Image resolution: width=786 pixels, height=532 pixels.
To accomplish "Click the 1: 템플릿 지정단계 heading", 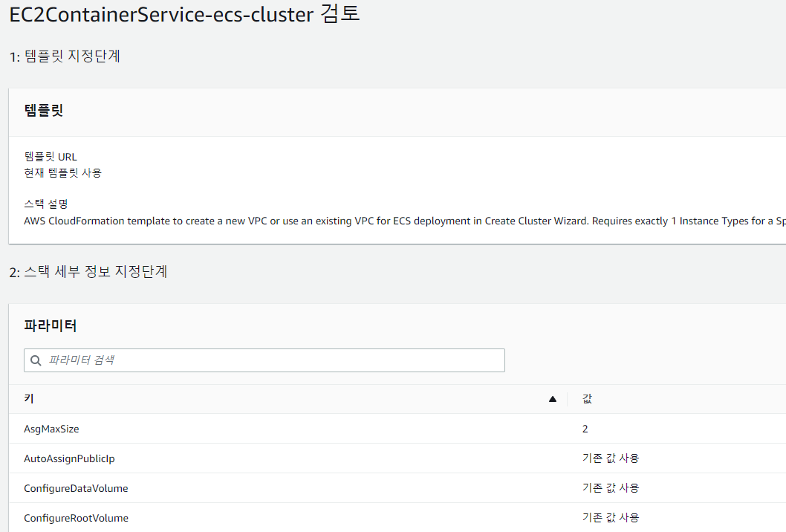I will pyautogui.click(x=65, y=56).
